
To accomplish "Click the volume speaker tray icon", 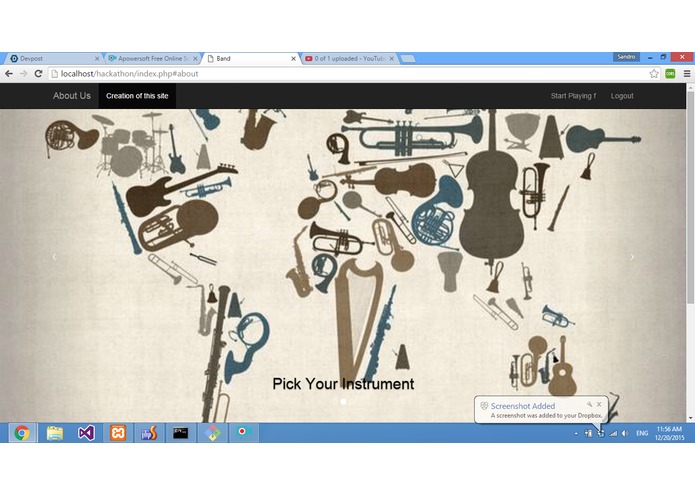I will [625, 433].
